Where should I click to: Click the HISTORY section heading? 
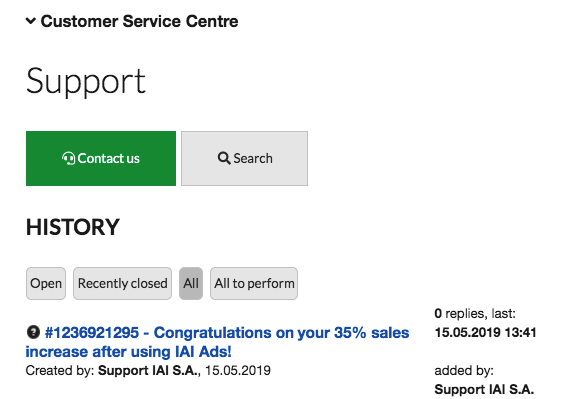pos(73,227)
